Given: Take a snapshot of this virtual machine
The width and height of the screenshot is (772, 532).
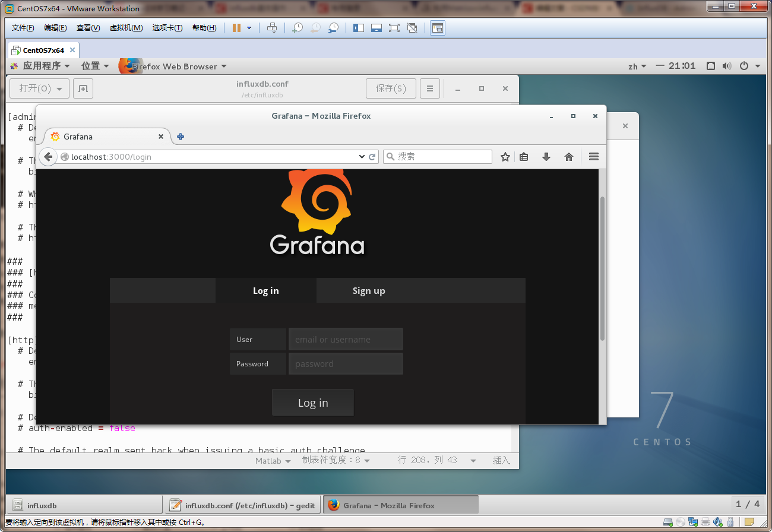Looking at the screenshot, I should pyautogui.click(x=298, y=28).
